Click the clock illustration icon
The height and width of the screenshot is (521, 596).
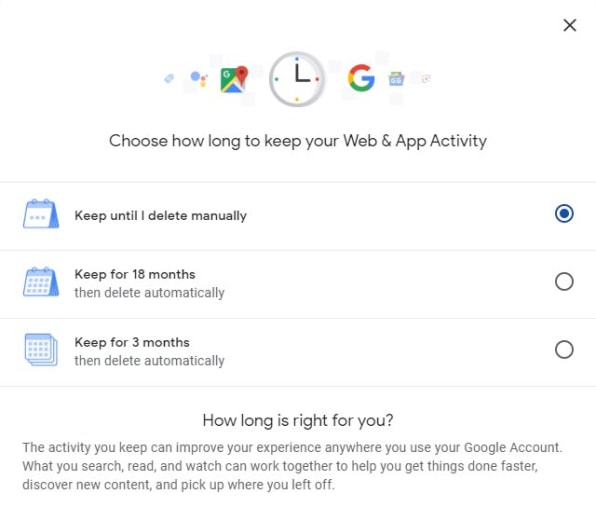[297, 79]
